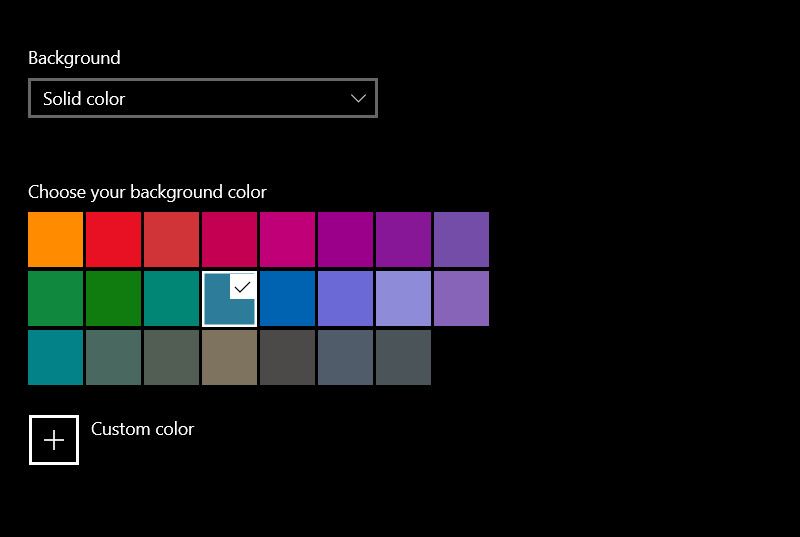Pick the light lavender color swatch
The height and width of the screenshot is (537, 800).
click(403, 298)
